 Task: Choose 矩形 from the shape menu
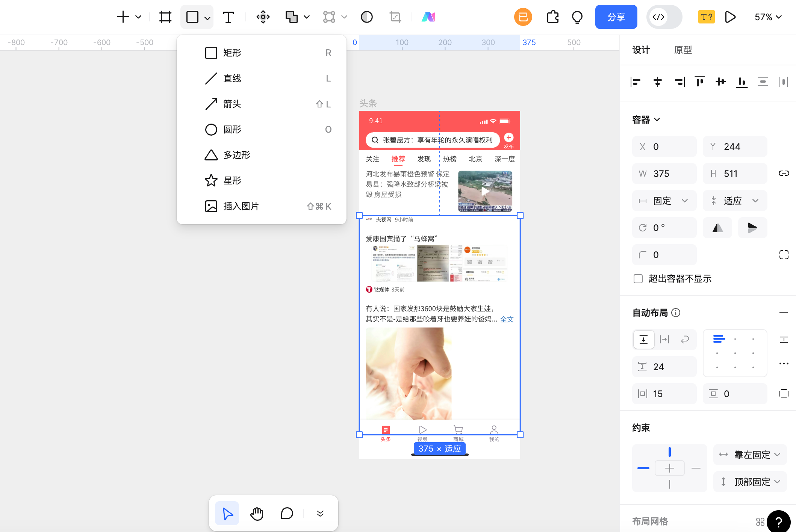pos(262,53)
